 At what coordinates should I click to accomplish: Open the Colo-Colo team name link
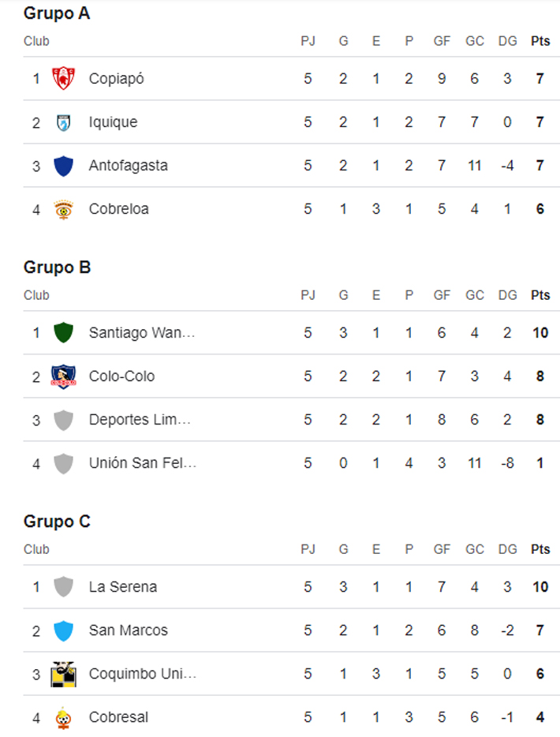(121, 376)
